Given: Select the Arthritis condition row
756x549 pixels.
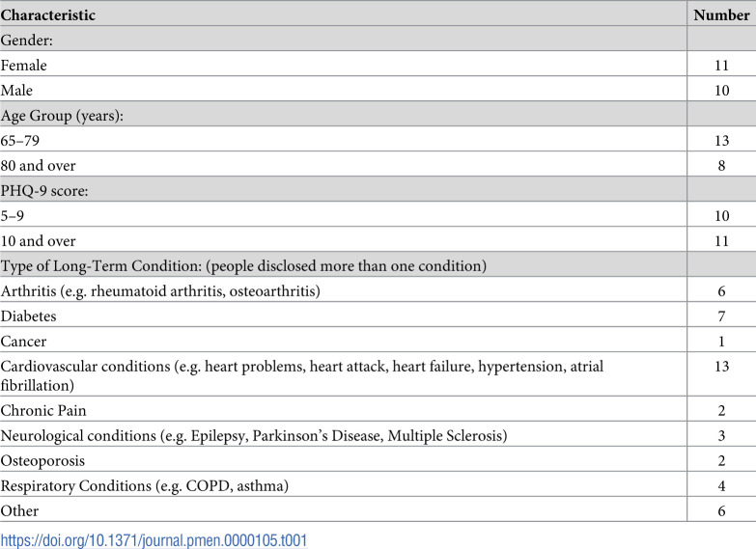Looking at the screenshot, I should pos(378,290).
